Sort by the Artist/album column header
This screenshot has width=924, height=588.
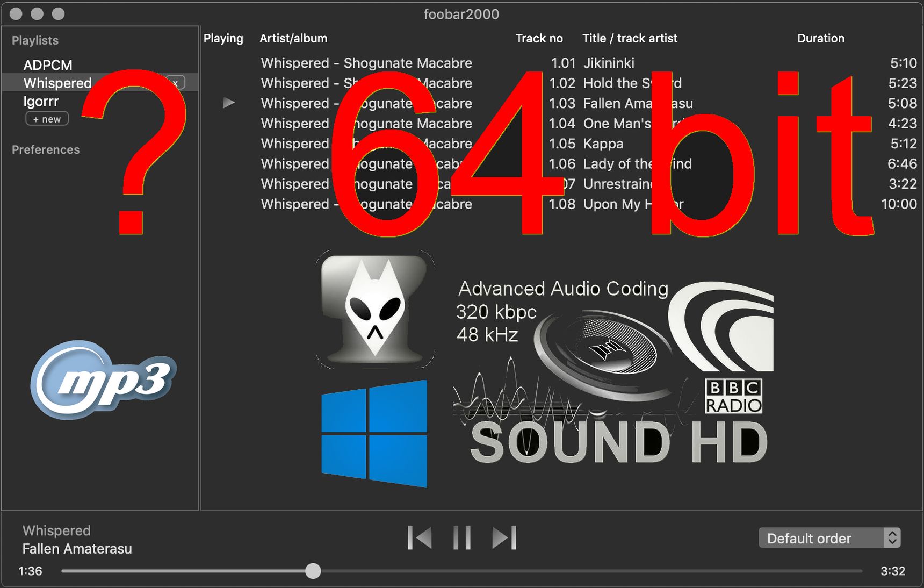[293, 39]
